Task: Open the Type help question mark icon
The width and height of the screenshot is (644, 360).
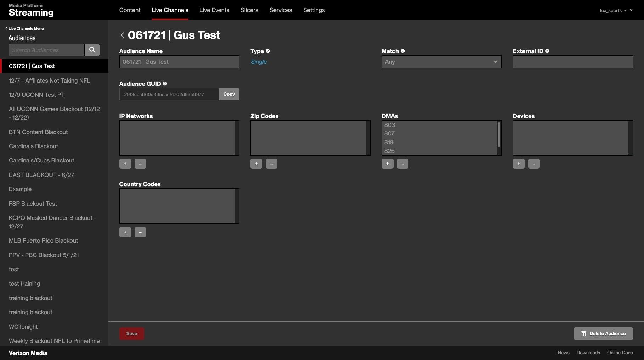Action: (268, 51)
